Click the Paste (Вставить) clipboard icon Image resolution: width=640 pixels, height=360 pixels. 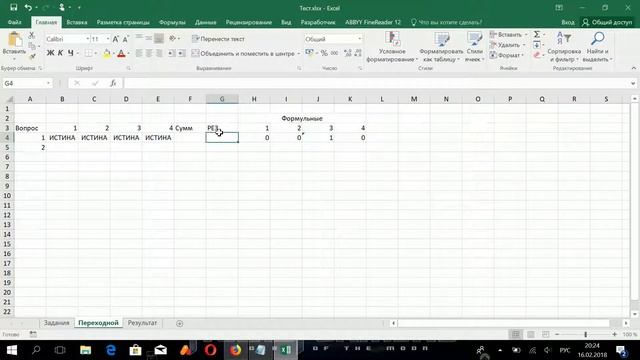point(15,39)
